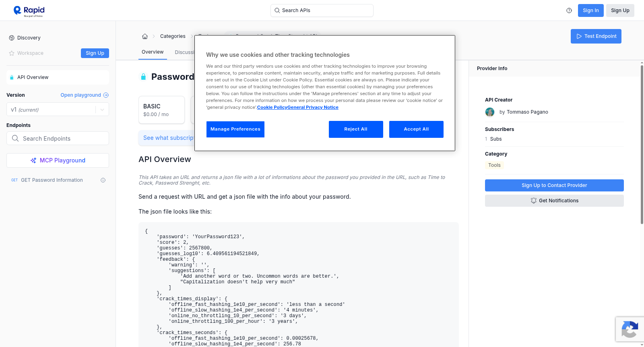Image resolution: width=644 pixels, height=347 pixels.
Task: Click the Tommaso Pagano creator name
Action: pyautogui.click(x=527, y=112)
